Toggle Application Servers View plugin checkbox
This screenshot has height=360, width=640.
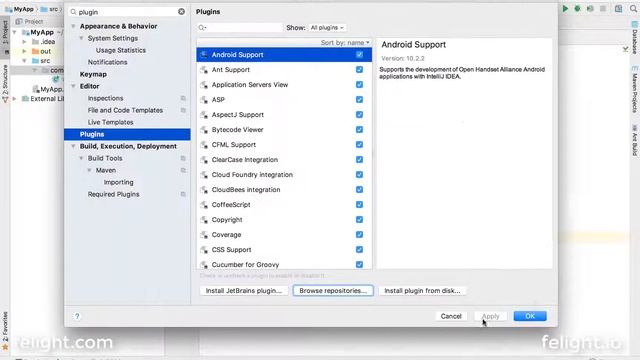coord(359,84)
